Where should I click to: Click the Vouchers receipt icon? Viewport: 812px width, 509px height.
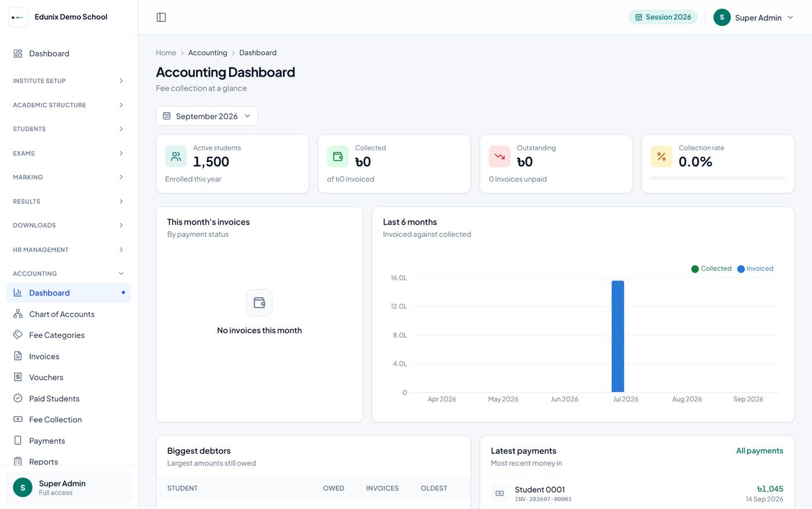(x=18, y=377)
